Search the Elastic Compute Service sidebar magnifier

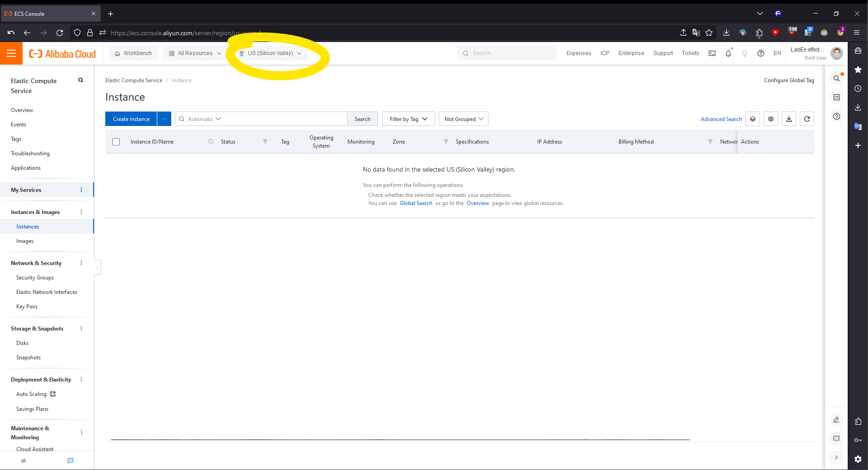point(80,80)
